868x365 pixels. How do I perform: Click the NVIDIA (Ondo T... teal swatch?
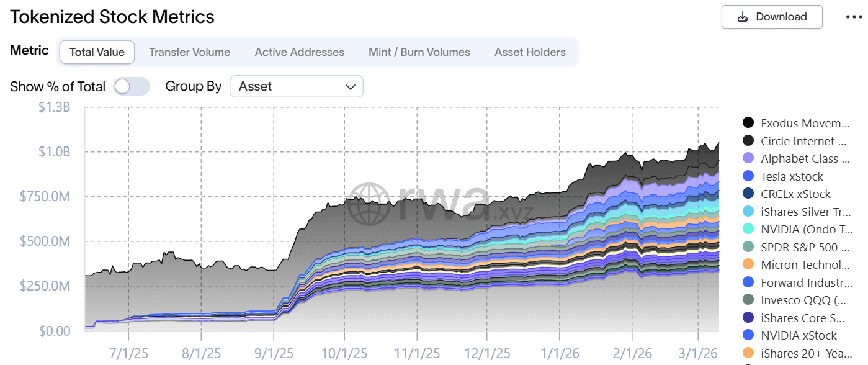(x=748, y=229)
